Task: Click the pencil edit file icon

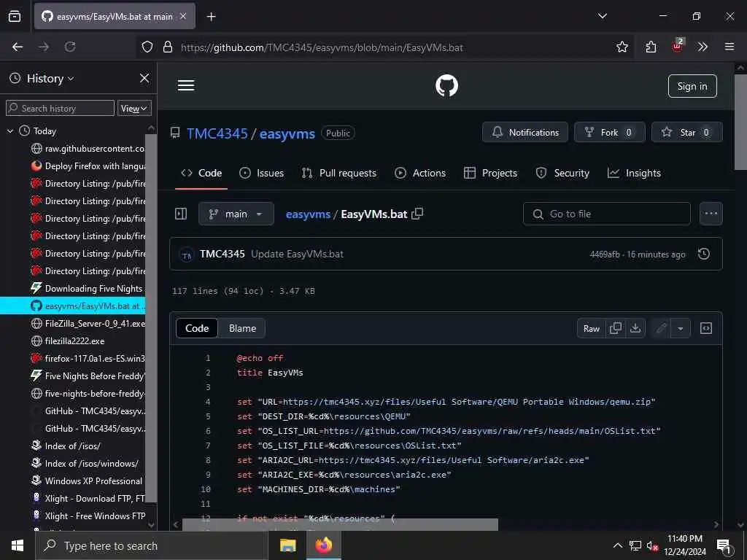Action: [x=661, y=329]
